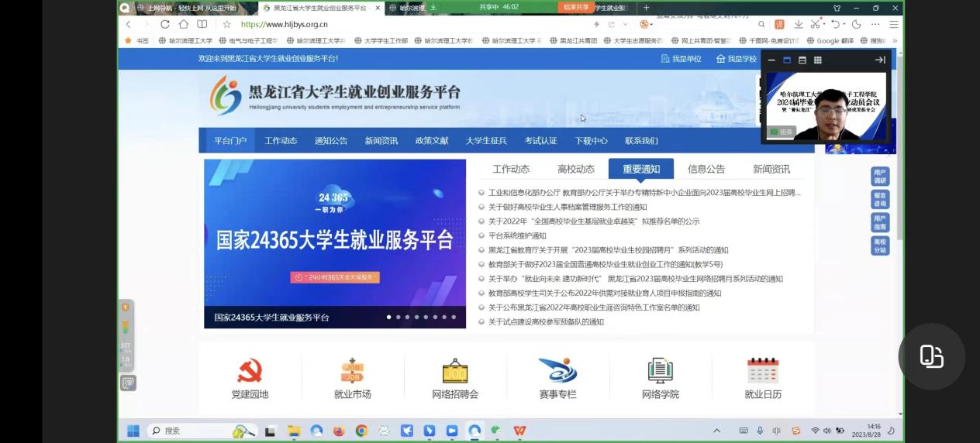Screen dimensions: 980x443
Task: Click the browser home icon
Action: [184, 25]
